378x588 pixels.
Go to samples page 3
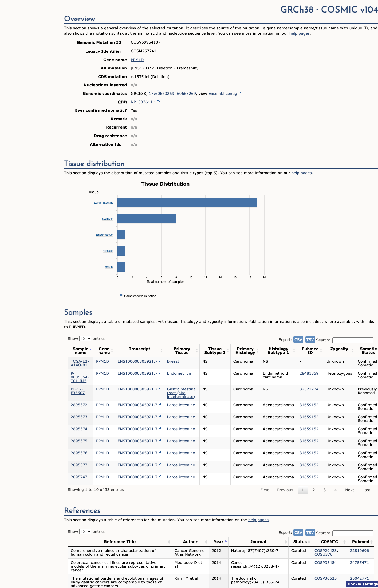tap(325, 490)
